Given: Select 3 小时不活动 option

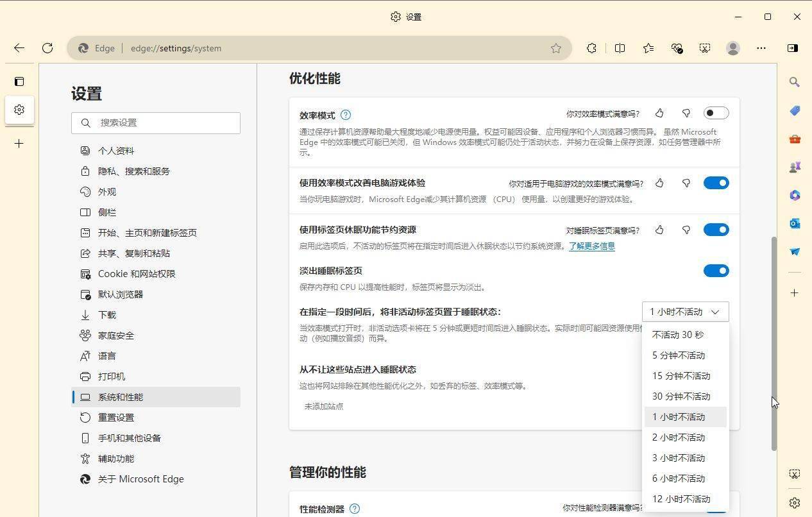Looking at the screenshot, I should (685, 458).
